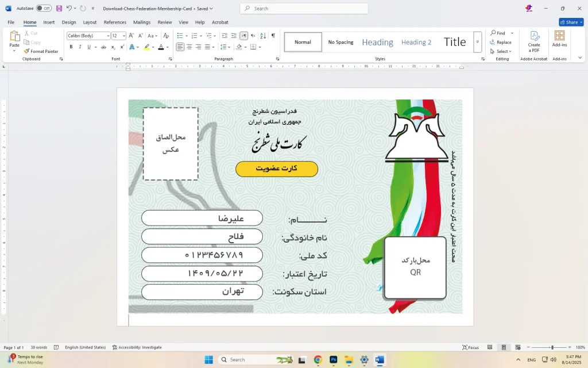Switch to Read Mode view icon
The height and width of the screenshot is (368, 588).
[x=490, y=347]
